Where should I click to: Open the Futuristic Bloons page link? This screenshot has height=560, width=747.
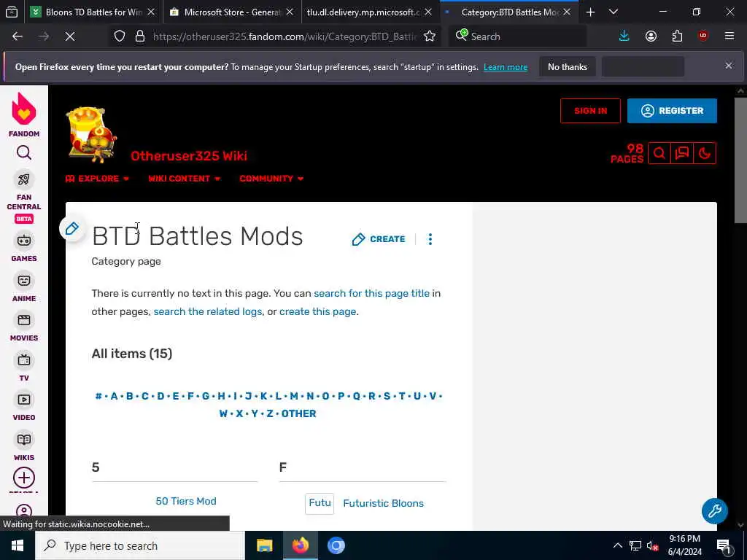tap(383, 503)
